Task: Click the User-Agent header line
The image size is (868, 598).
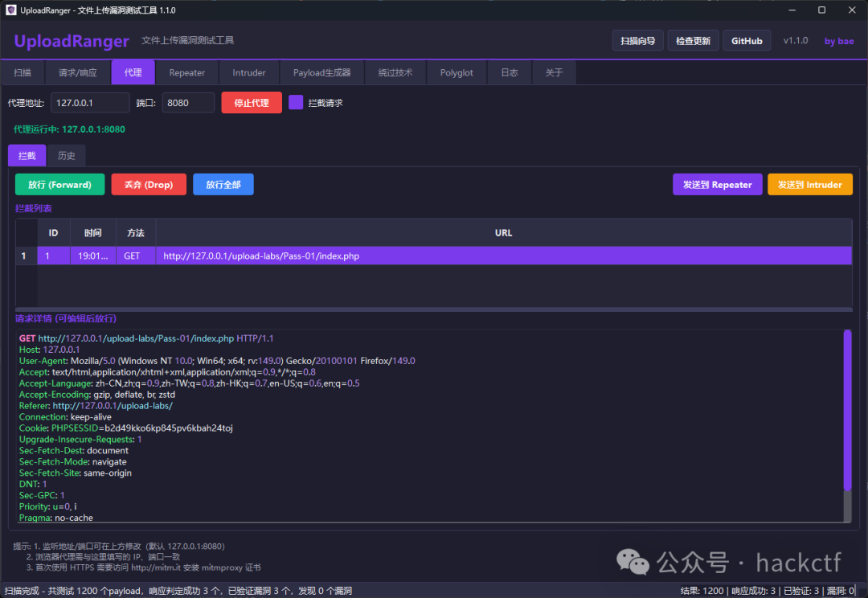Action: 217,360
